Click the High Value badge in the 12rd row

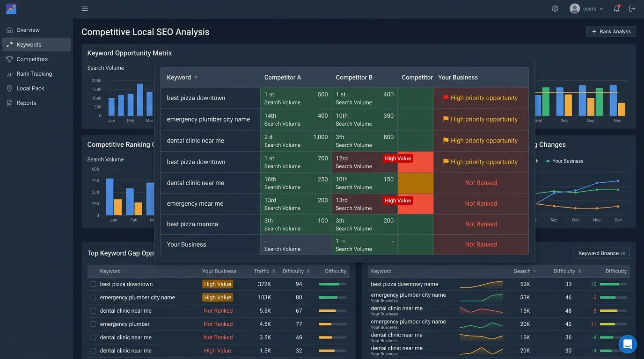click(x=398, y=158)
